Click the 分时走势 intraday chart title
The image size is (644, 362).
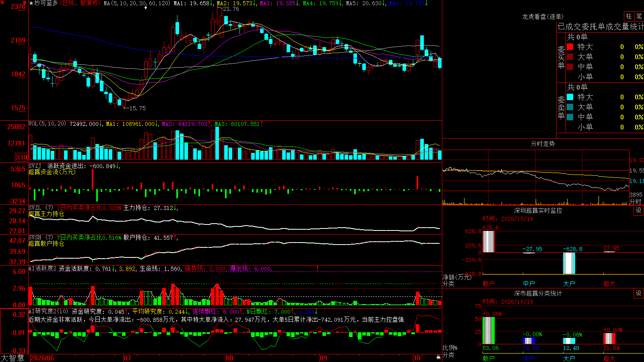click(x=543, y=144)
